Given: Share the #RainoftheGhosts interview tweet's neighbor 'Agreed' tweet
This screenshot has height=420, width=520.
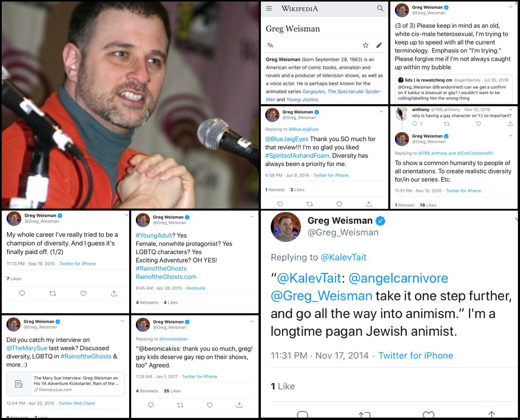Looking at the screenshot, I should click(x=239, y=405).
